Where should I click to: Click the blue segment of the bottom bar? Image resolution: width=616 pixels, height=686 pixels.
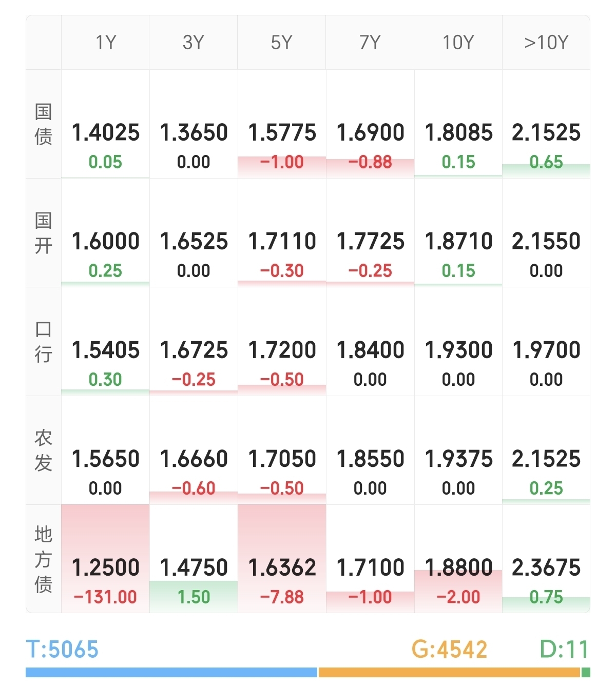coord(171,672)
